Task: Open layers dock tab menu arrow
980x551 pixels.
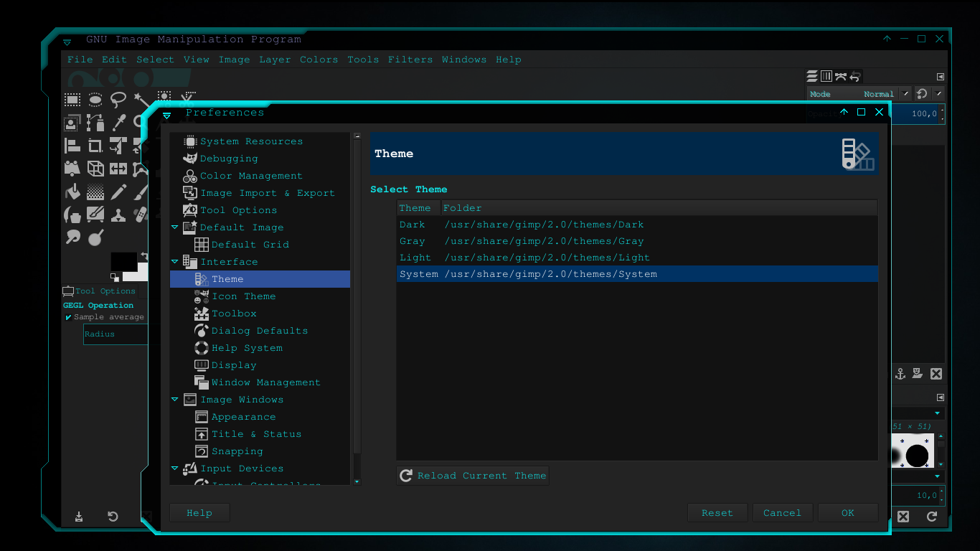Action: point(941,77)
